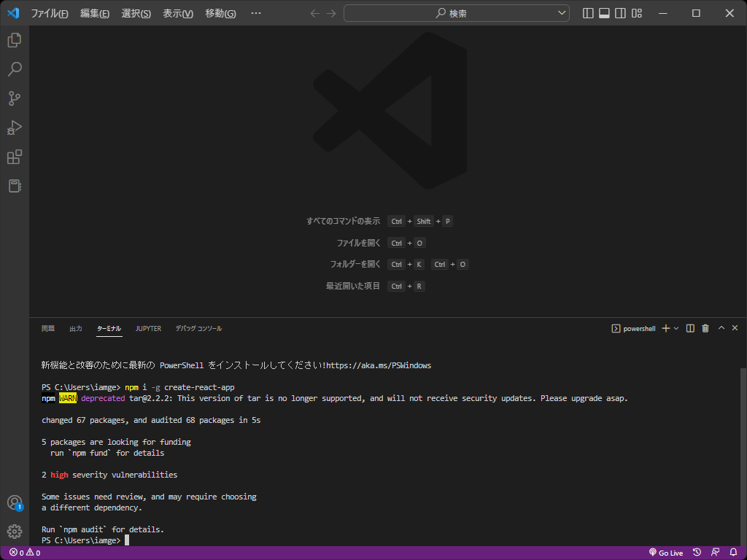Toggle the primary side bar layout
The width and height of the screenshot is (747, 560).
tap(588, 13)
